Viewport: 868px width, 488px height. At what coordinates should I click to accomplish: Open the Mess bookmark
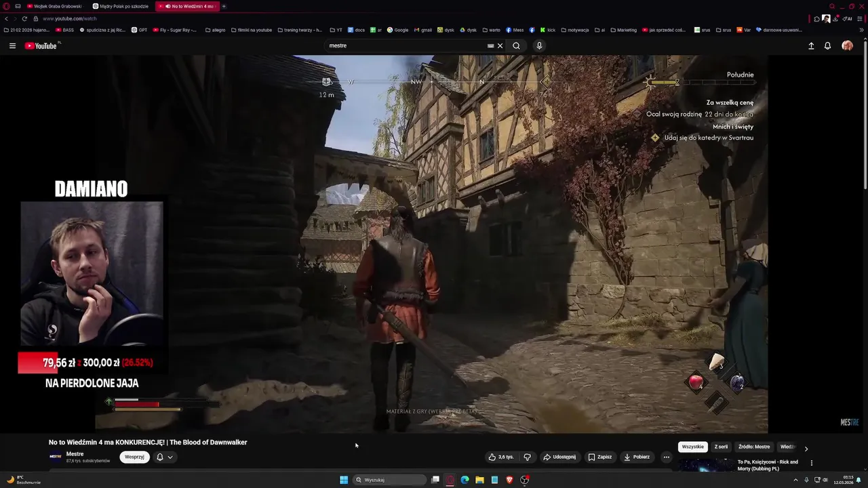point(514,30)
